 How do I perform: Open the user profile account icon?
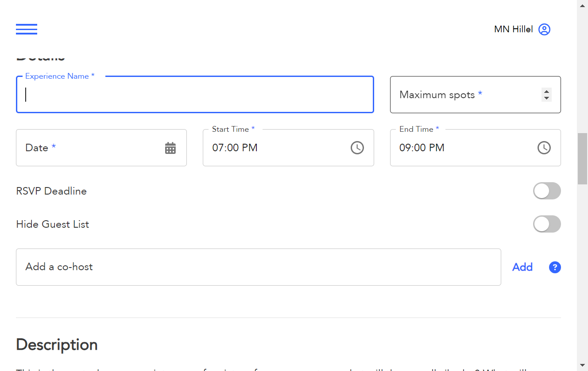[544, 29]
